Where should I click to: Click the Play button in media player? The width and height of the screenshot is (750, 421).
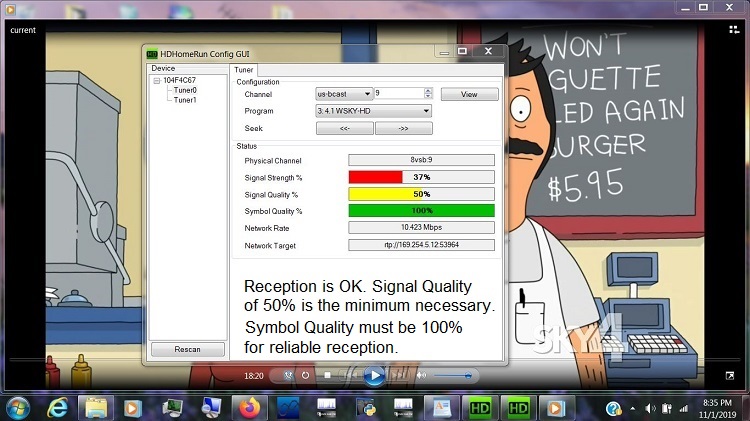click(374, 376)
